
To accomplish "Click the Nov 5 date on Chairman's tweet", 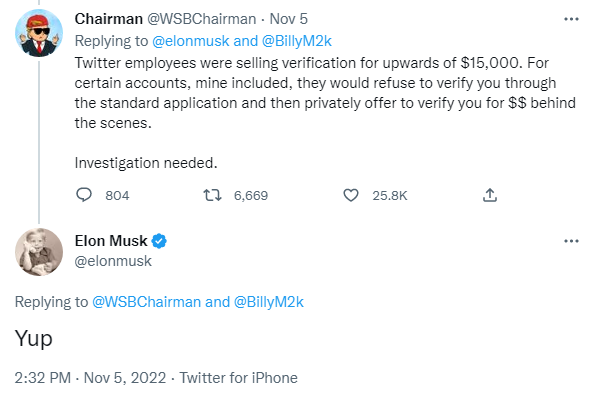I will [x=289, y=19].
